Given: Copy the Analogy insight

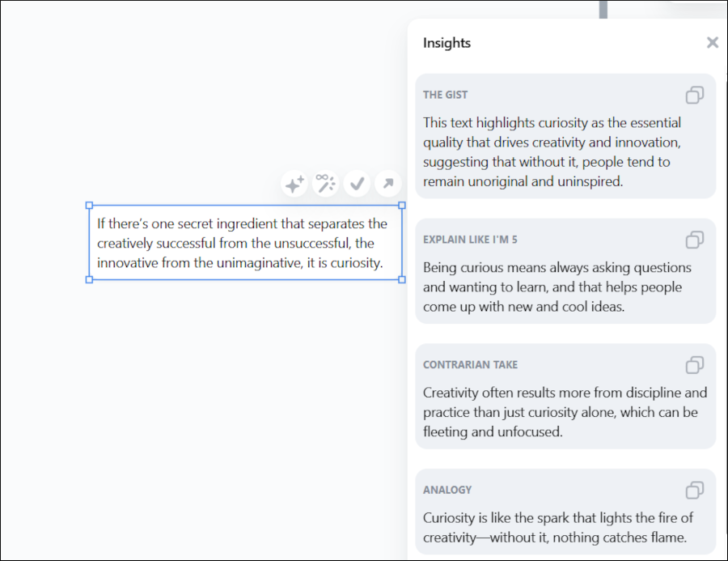Looking at the screenshot, I should (x=694, y=490).
